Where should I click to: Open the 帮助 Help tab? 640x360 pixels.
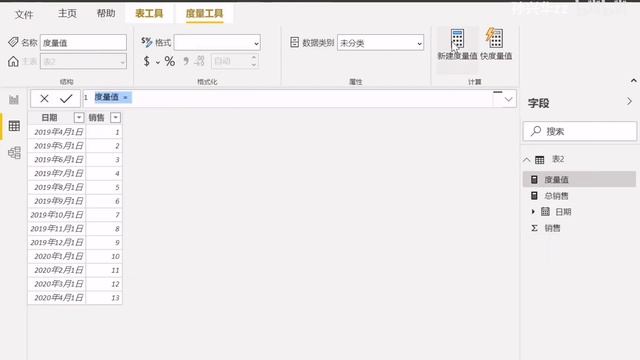(x=106, y=13)
